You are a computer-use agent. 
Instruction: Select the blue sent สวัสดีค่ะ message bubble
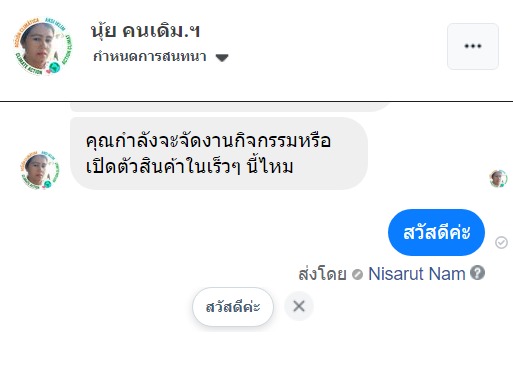(436, 232)
